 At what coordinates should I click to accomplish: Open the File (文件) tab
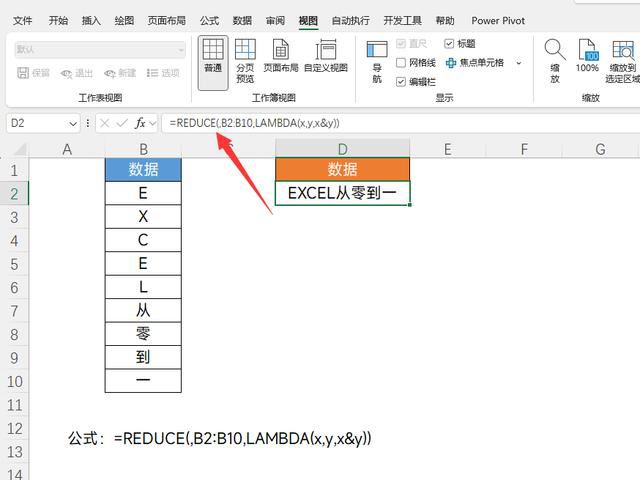[22, 20]
